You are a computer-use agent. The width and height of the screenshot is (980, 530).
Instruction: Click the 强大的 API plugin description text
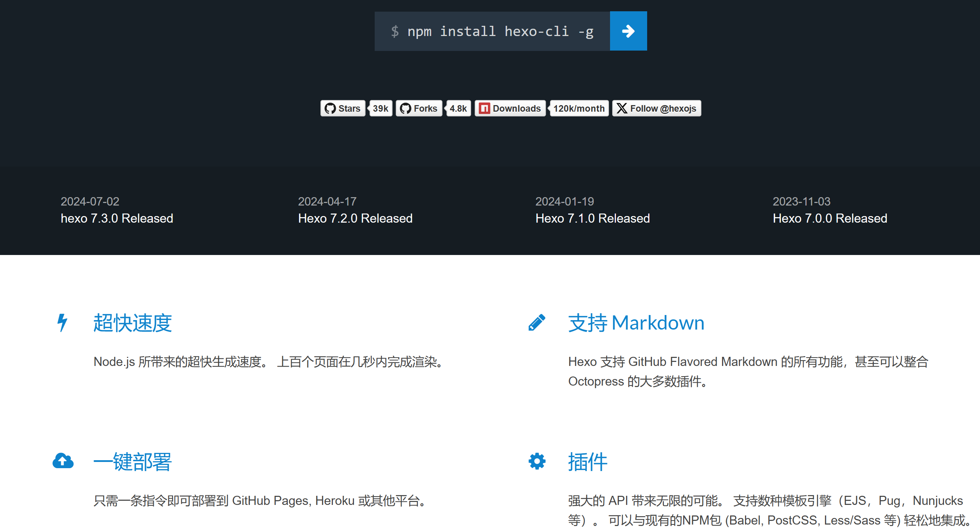pyautogui.click(x=770, y=510)
